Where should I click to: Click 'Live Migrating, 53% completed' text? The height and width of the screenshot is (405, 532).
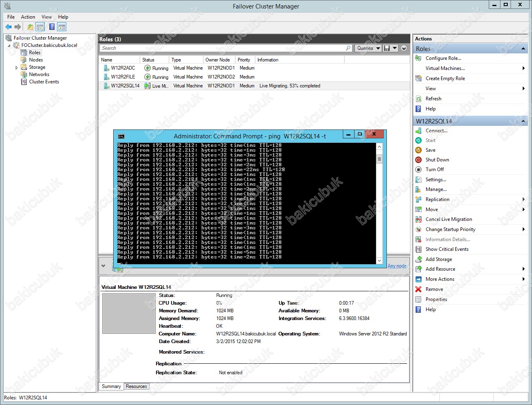[290, 86]
